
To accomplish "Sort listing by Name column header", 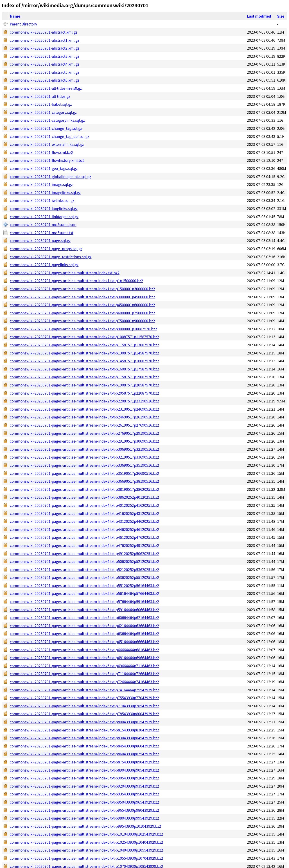I will (x=15, y=16).
